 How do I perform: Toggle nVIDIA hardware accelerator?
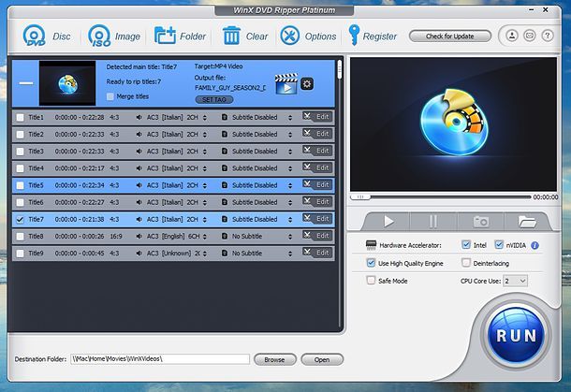499,244
